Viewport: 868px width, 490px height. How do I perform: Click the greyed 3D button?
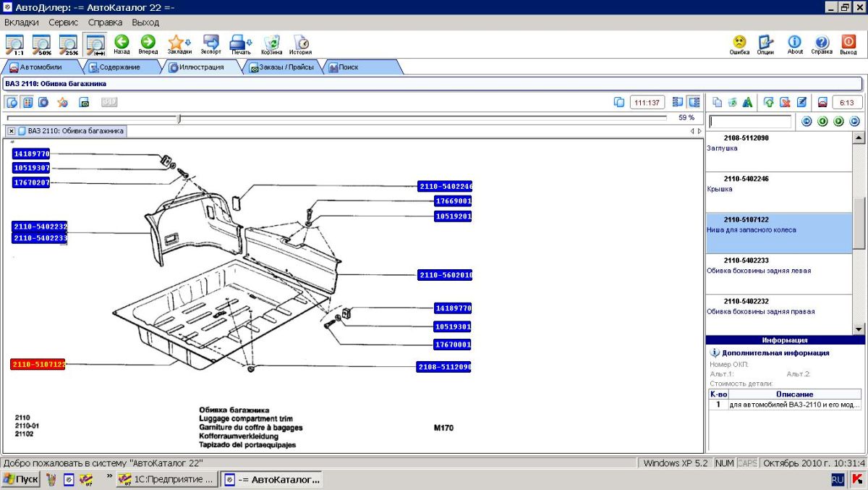[109, 102]
